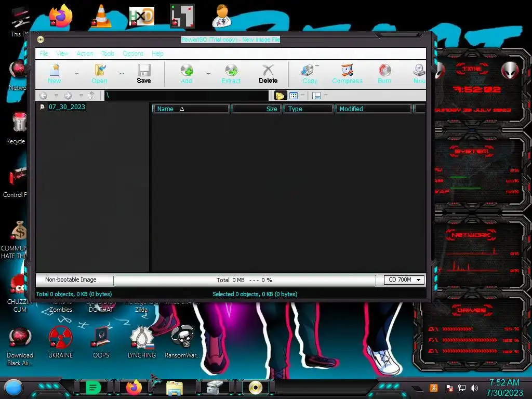The width and height of the screenshot is (532, 399).
Task: Click Selected 0 objects status text
Action: click(x=255, y=294)
